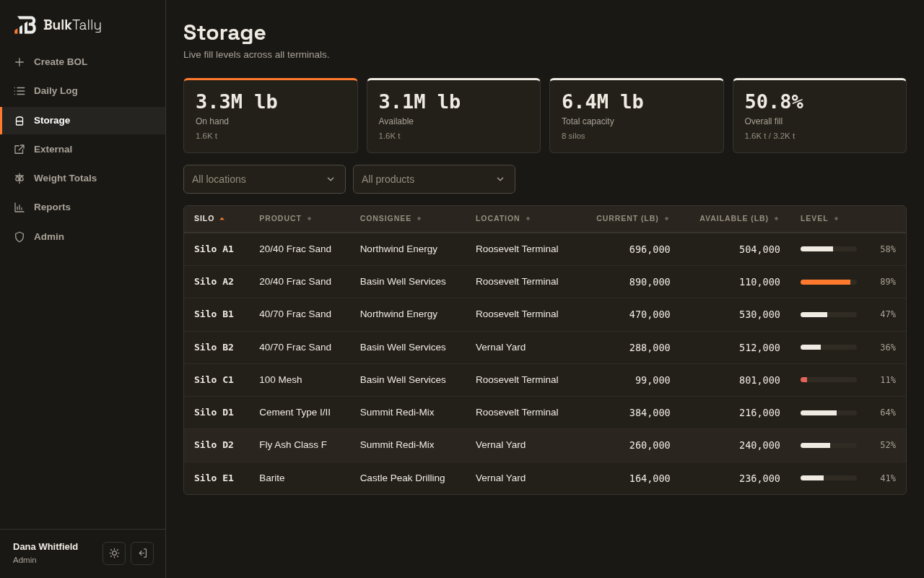The width and height of the screenshot is (924, 578).
Task: Click the Silo D2 cell
Action: [214, 445]
